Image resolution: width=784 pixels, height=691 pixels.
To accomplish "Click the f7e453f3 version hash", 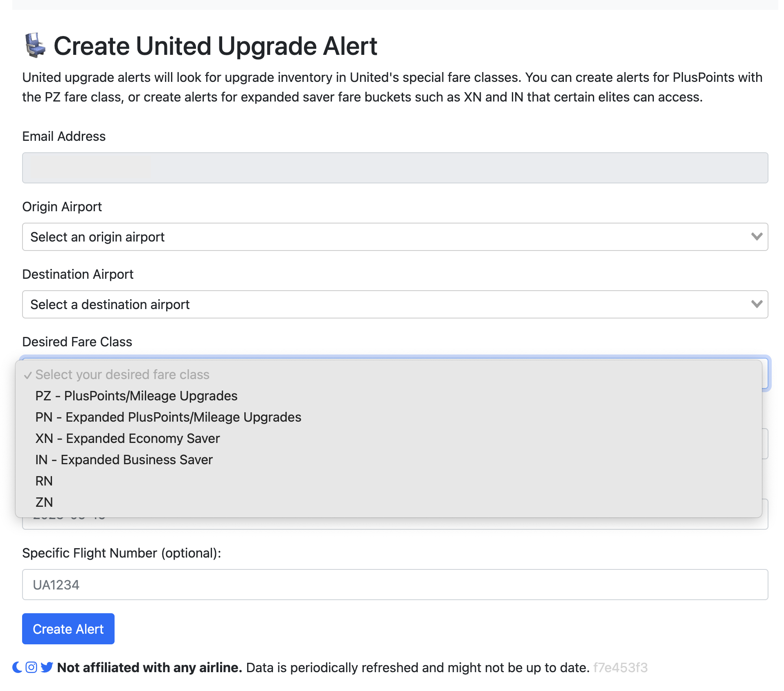I will [620, 668].
